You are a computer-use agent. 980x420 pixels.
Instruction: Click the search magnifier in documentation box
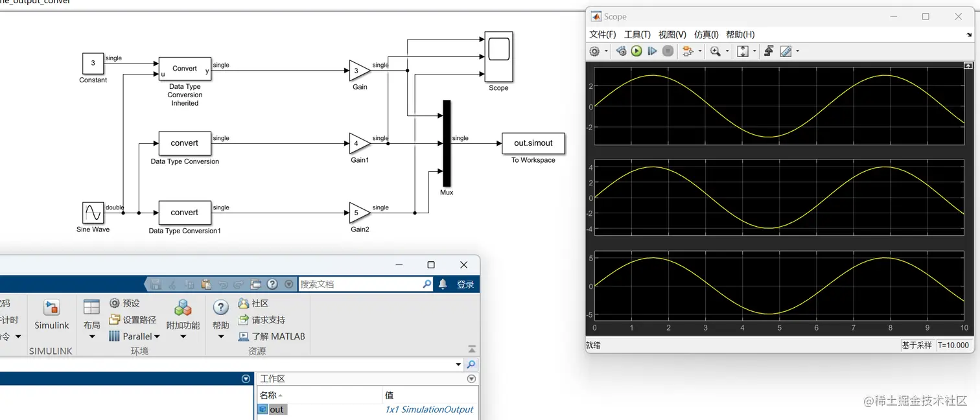(x=427, y=284)
